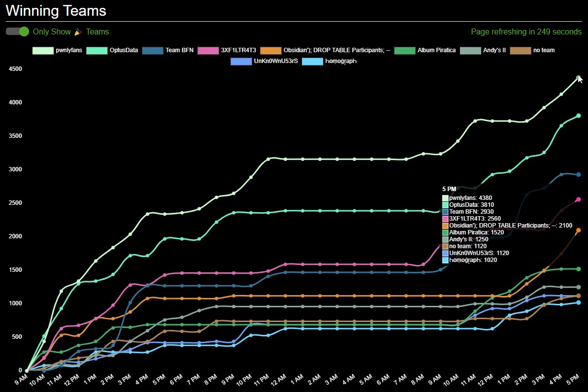
Task: Hide UnKn0WnU53rS series via legend label
Action: pos(276,61)
